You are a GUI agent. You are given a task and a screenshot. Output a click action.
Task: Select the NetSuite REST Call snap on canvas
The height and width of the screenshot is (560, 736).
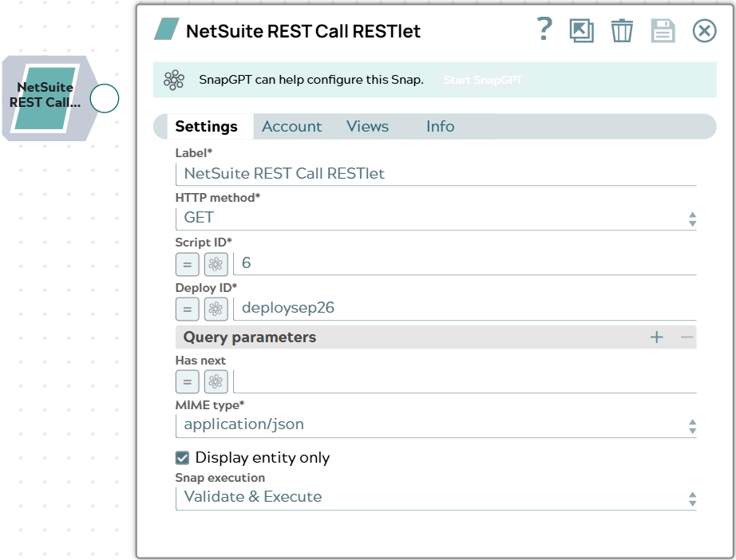(46, 98)
